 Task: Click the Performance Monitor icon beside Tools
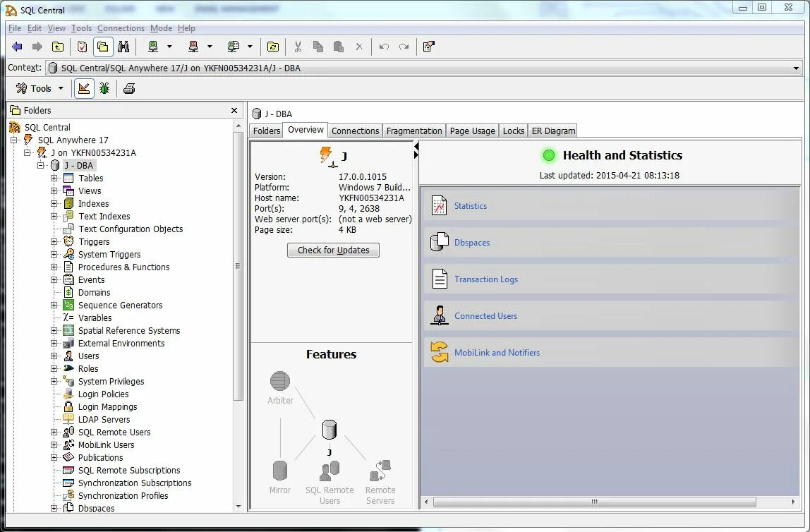pos(83,88)
